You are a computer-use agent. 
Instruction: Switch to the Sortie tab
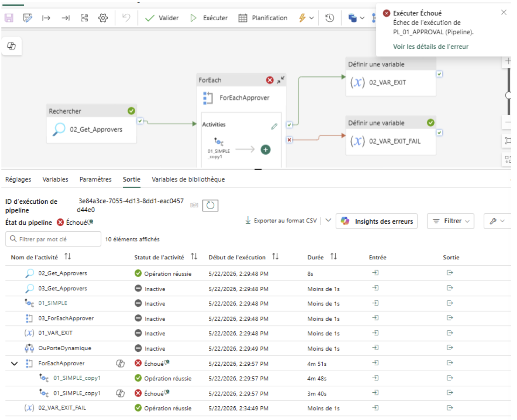pos(132,179)
